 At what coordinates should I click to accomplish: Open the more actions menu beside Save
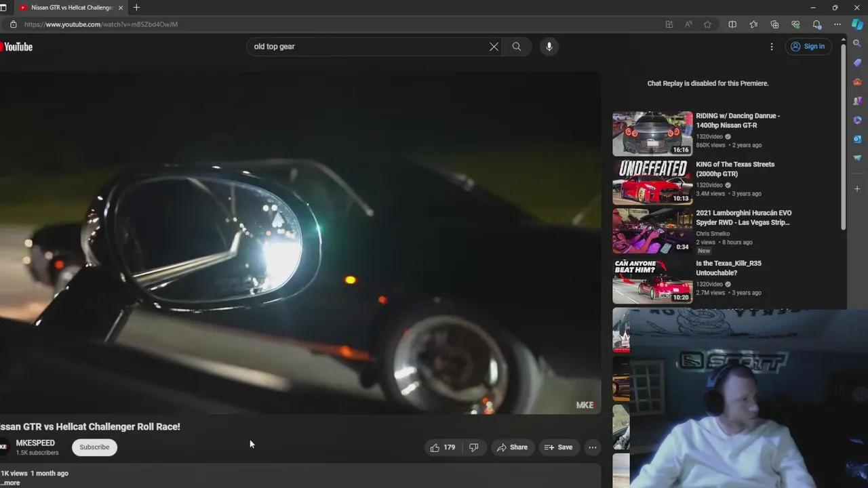pos(592,447)
